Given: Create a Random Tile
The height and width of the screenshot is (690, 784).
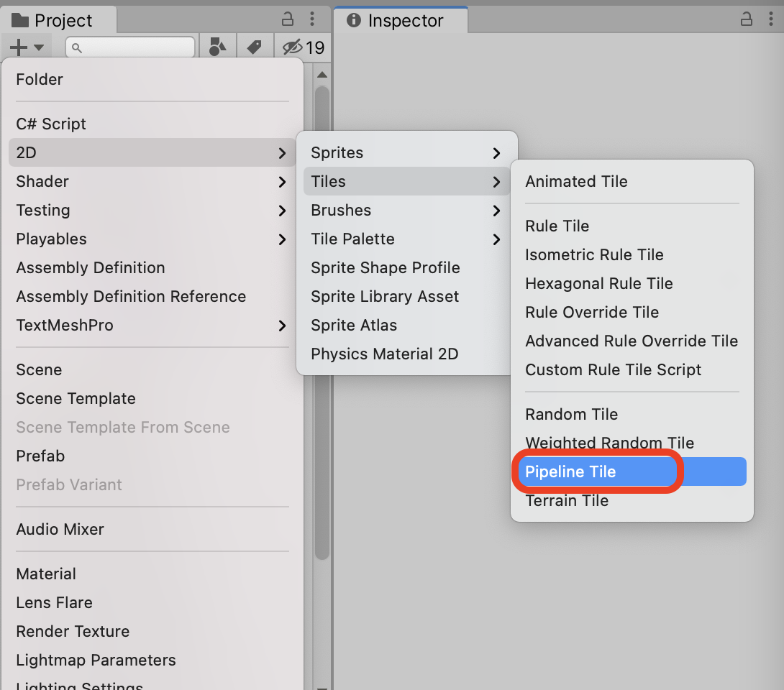Looking at the screenshot, I should [632, 414].
